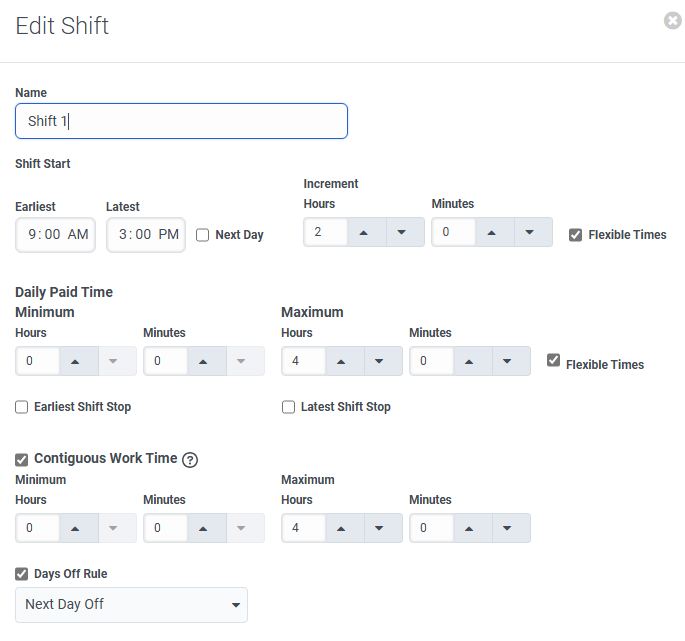
Task: Increase Shift Start increment hours
Action: coord(365,232)
